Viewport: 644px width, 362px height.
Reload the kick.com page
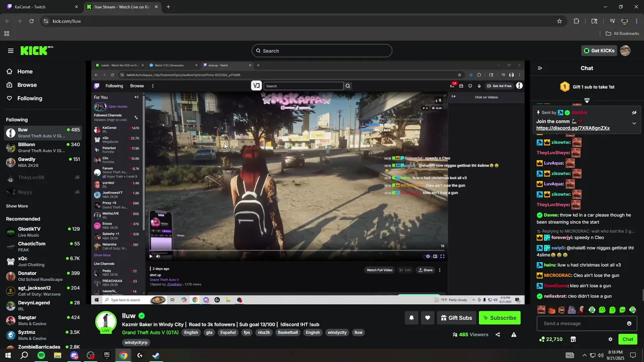(31, 21)
